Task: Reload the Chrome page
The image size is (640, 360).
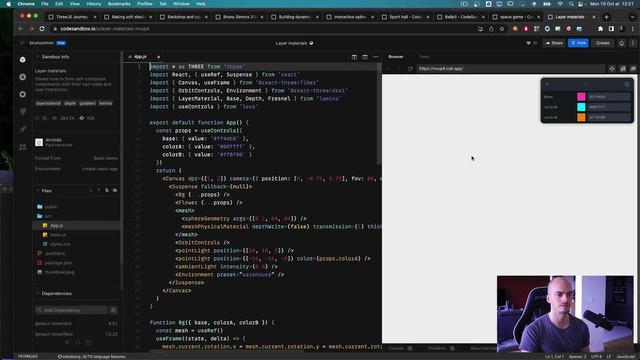Action: [x=42, y=29]
